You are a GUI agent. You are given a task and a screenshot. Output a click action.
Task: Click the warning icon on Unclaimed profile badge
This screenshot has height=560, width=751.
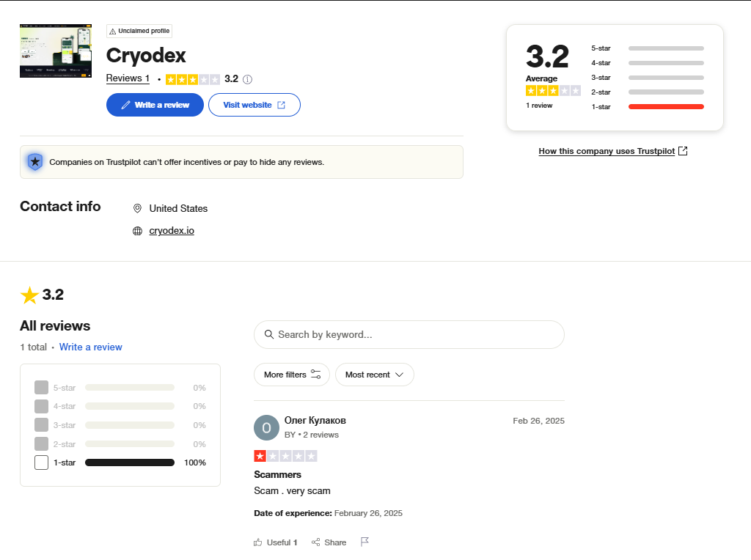point(112,31)
